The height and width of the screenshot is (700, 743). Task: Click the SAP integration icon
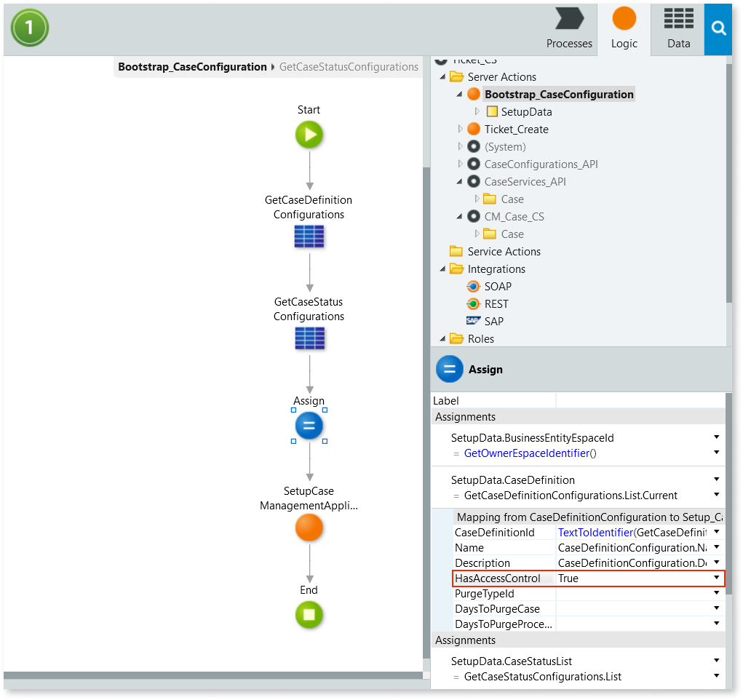pyautogui.click(x=473, y=321)
